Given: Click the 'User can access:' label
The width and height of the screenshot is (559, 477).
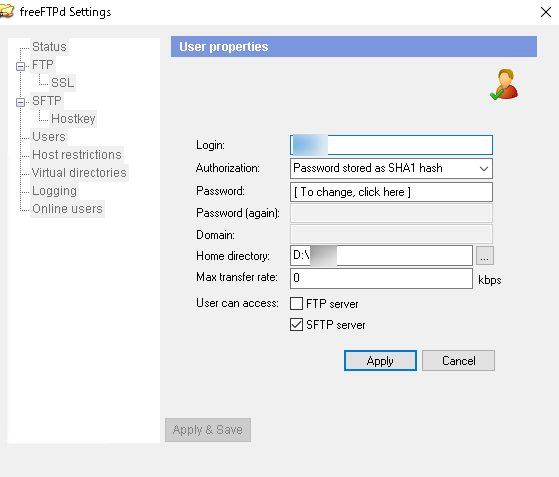Looking at the screenshot, I should (237, 303).
